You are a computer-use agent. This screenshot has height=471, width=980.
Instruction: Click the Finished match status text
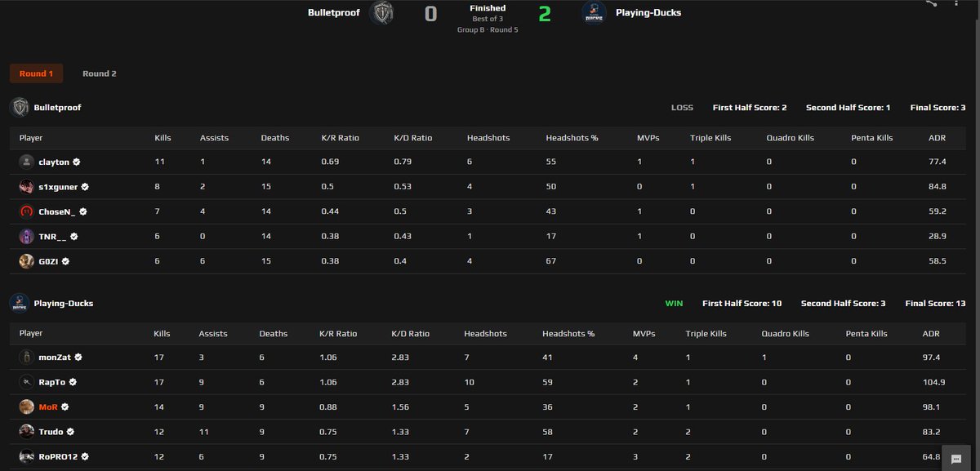pos(488,8)
